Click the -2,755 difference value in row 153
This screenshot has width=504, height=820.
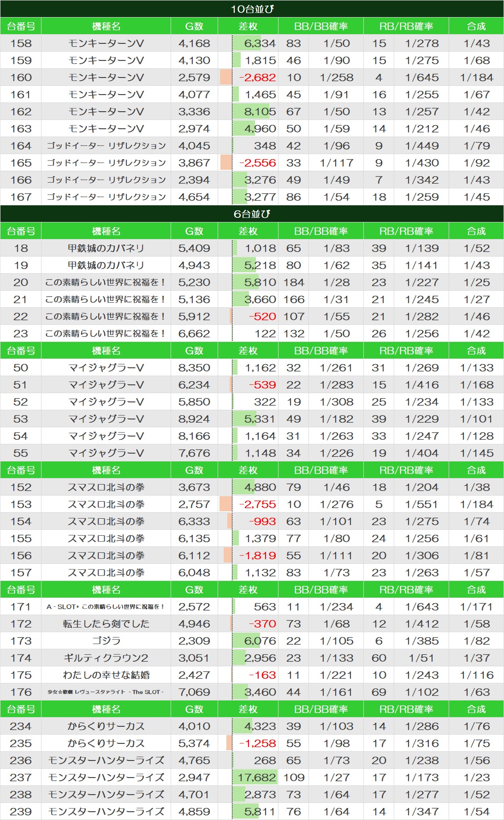click(x=258, y=504)
